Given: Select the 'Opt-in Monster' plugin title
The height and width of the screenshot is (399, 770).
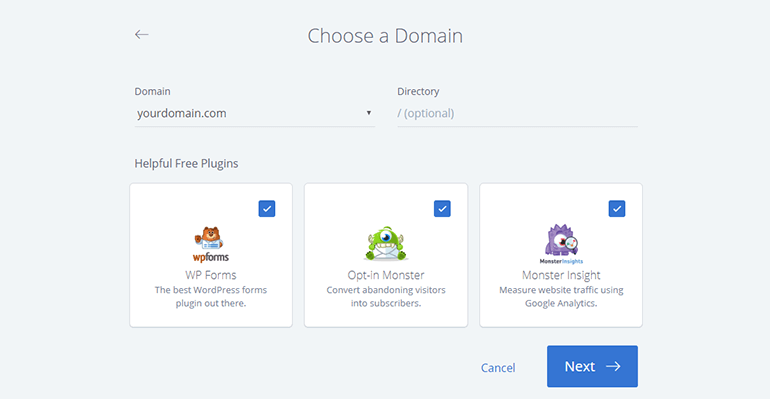Looking at the screenshot, I should point(386,275).
